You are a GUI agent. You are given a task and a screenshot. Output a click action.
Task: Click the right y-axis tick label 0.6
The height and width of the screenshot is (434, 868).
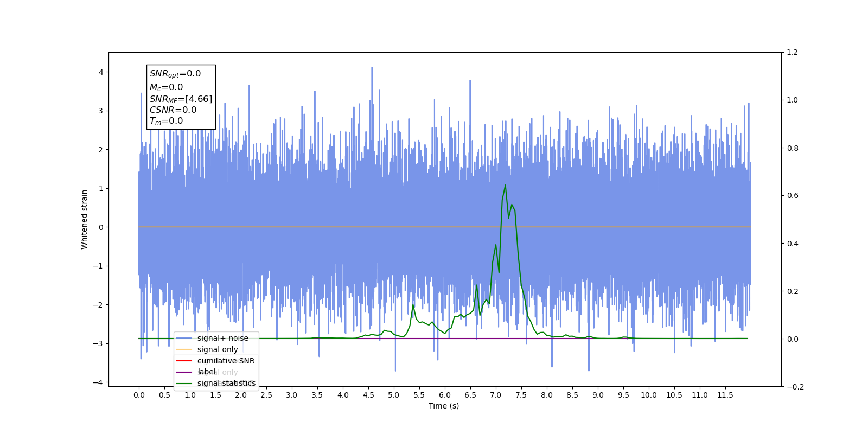(x=793, y=196)
